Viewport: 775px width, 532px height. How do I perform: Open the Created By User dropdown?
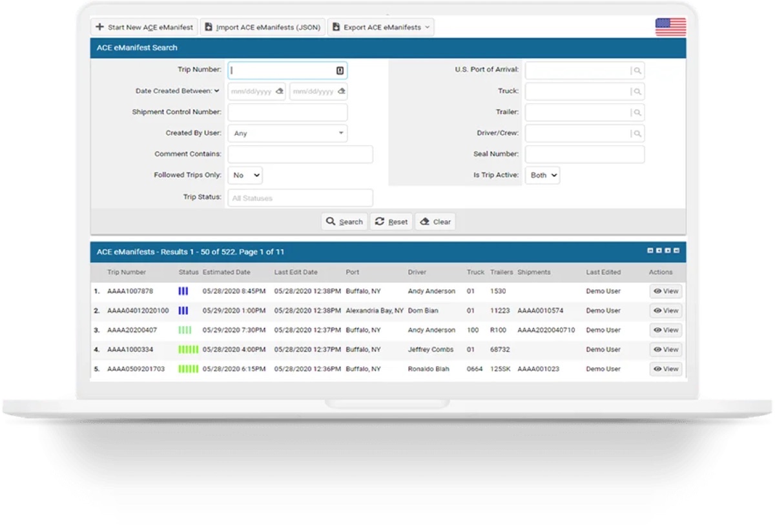(287, 133)
